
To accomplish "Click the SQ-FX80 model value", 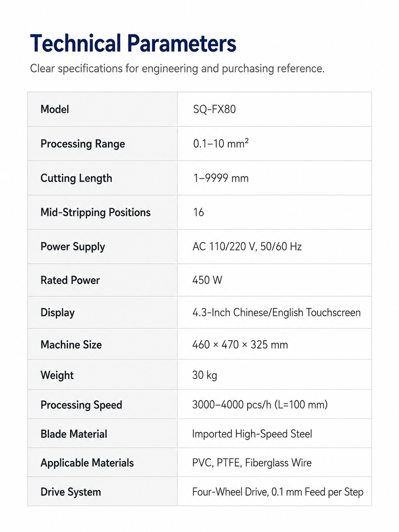I will coord(215,109).
